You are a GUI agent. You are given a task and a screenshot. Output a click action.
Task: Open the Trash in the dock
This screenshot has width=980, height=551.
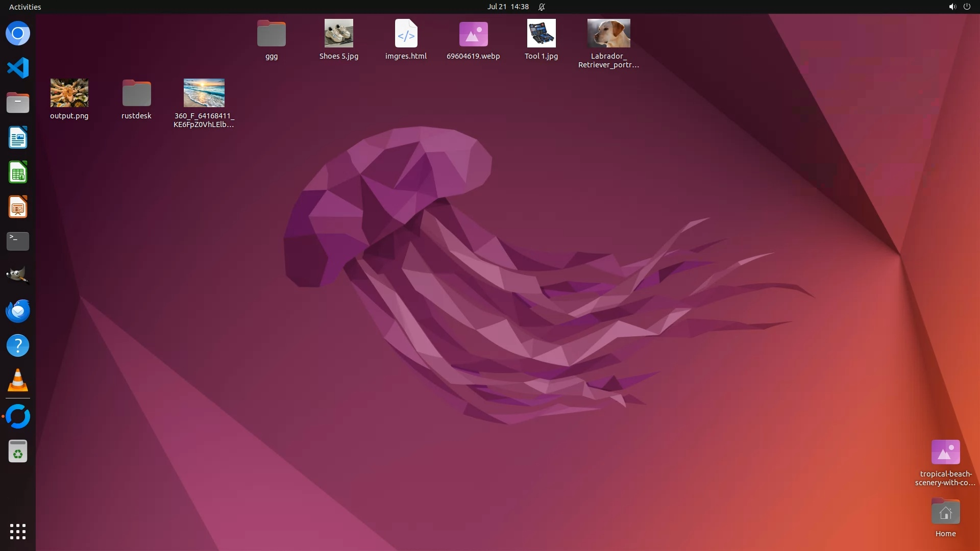coord(18,452)
